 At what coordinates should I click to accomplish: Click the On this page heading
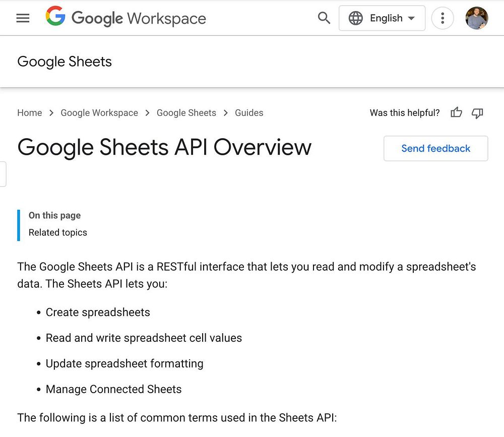pyautogui.click(x=54, y=215)
